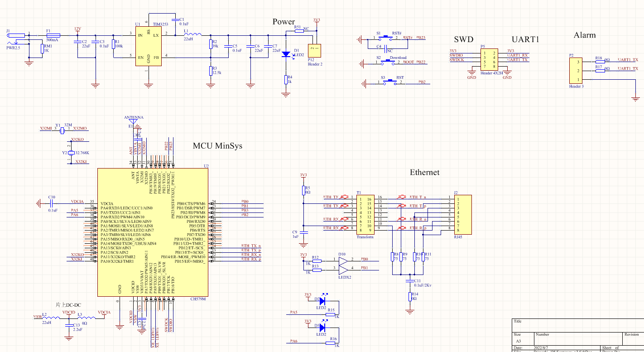Image resolution: width=644 pixels, height=352 pixels.
Task: Click the P12 Header 2 connector
Action: (314, 50)
